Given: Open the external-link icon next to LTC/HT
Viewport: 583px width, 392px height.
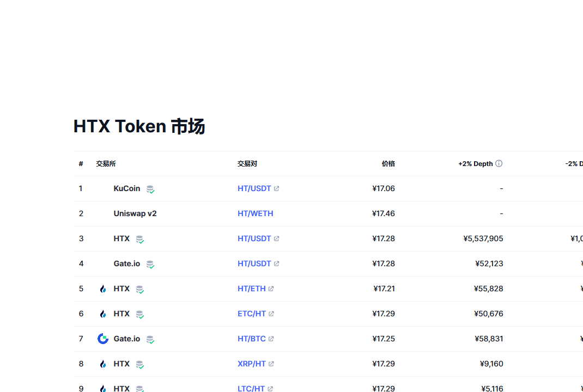Looking at the screenshot, I should point(270,389).
